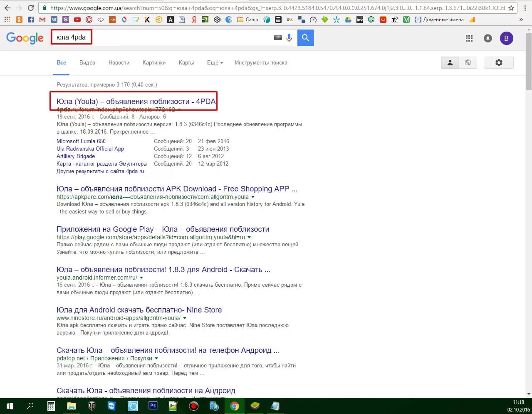
Task: Open Приложения на Google Play result
Action: click(x=163, y=229)
